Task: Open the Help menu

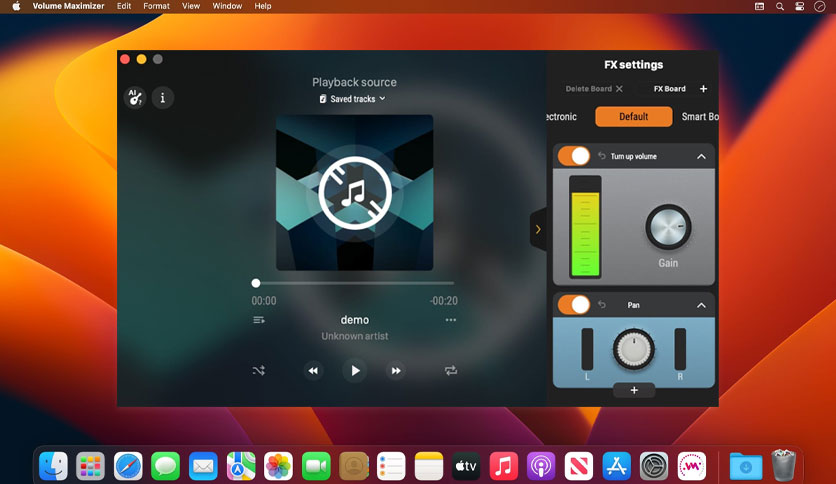Action: [x=263, y=6]
